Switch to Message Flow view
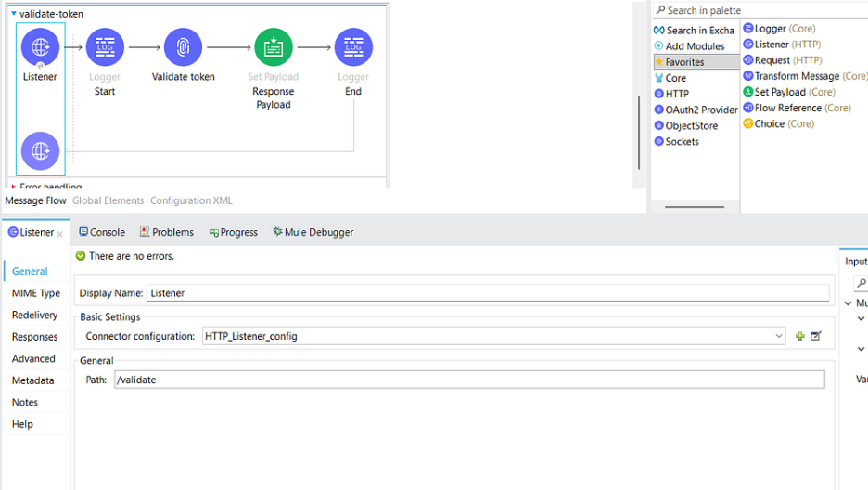Viewport: 868px width, 490px height. point(35,200)
